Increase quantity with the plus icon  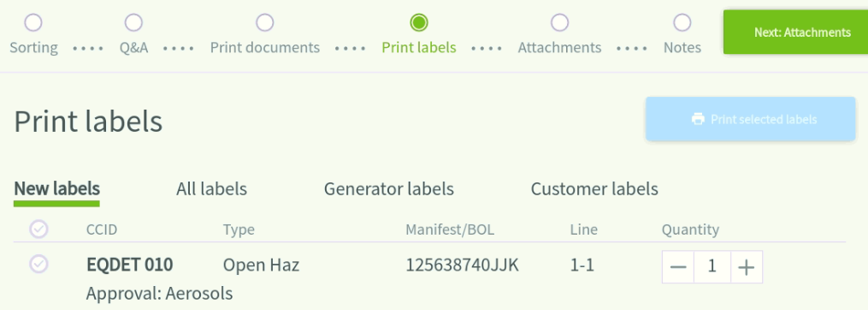(x=747, y=267)
